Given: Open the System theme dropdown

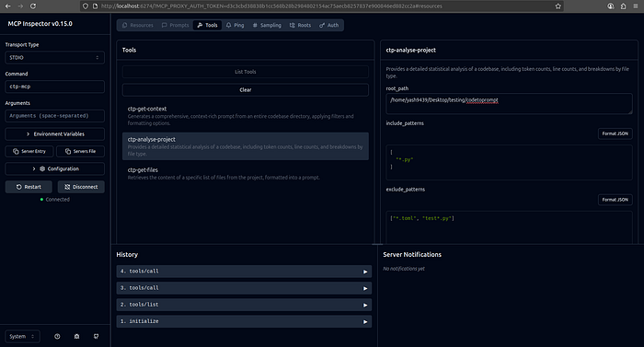Looking at the screenshot, I should [22, 336].
